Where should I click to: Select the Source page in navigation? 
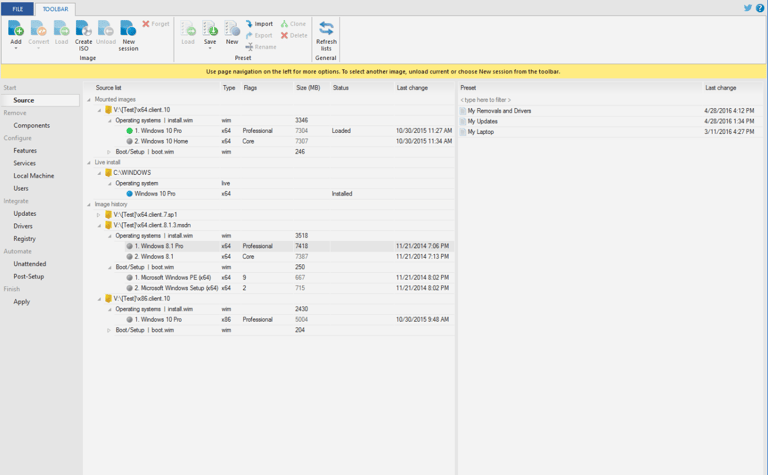[40, 100]
